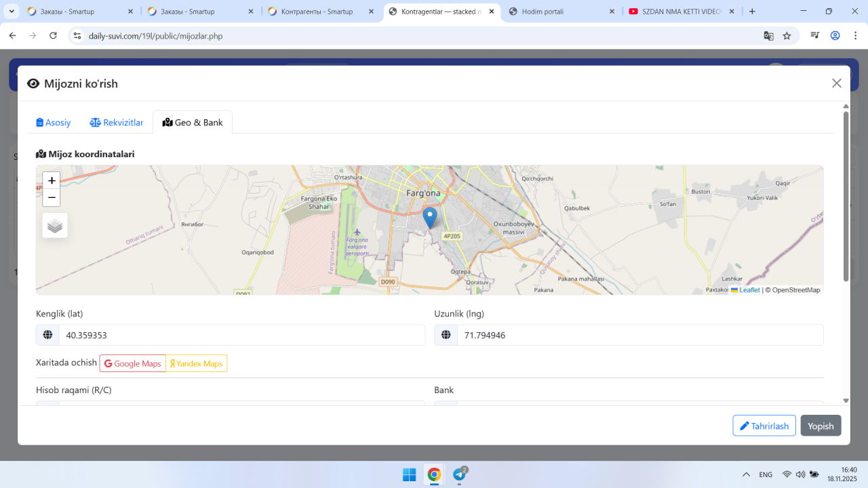Click the Google Translate icon in address bar
The height and width of the screenshot is (488, 868).
click(768, 36)
